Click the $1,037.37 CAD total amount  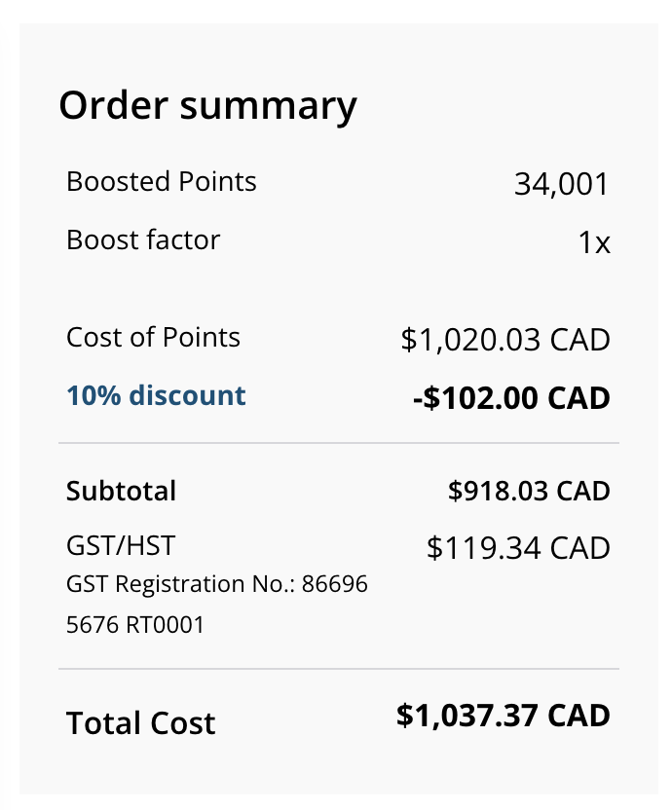click(x=503, y=716)
